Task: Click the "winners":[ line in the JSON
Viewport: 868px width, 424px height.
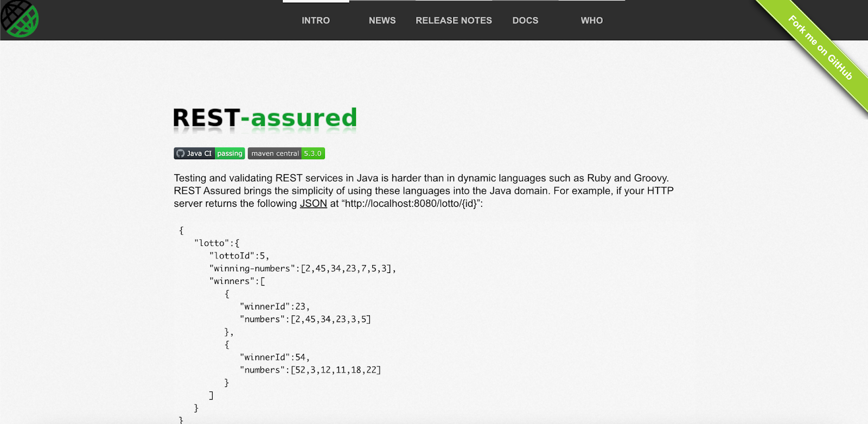Action: [237, 281]
